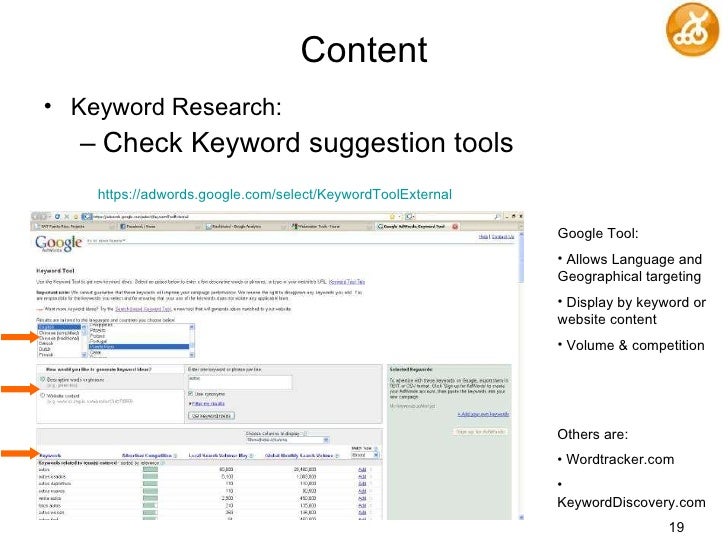Open the Search-based Keyword Tool link
This screenshot has width=728, height=546.
click(x=143, y=309)
